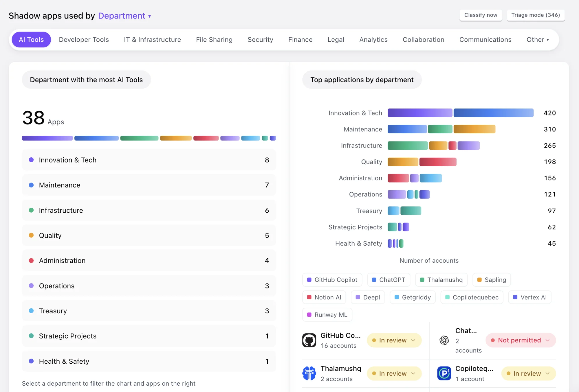Select the Quality department row
Viewport: 579px width, 392px height.
tap(149, 235)
